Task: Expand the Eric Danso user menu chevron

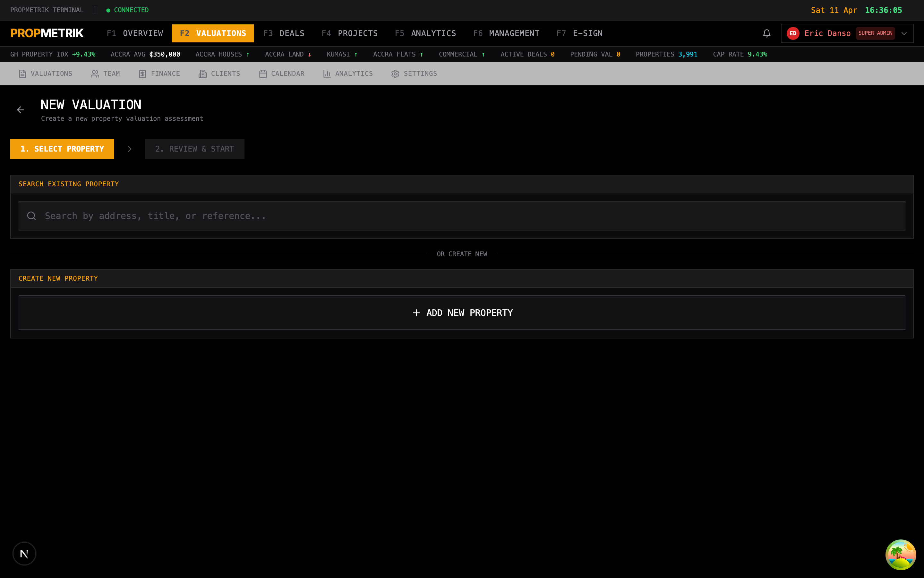Action: [x=904, y=33]
